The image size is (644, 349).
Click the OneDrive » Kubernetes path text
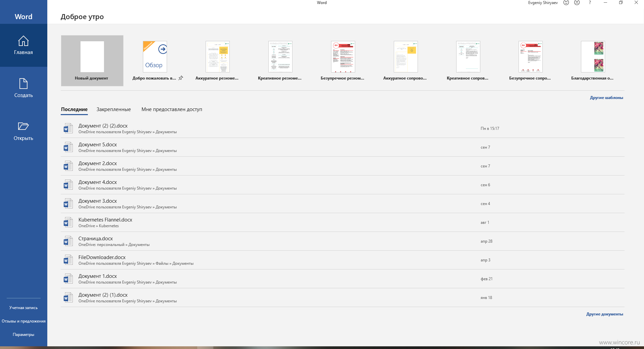(99, 226)
